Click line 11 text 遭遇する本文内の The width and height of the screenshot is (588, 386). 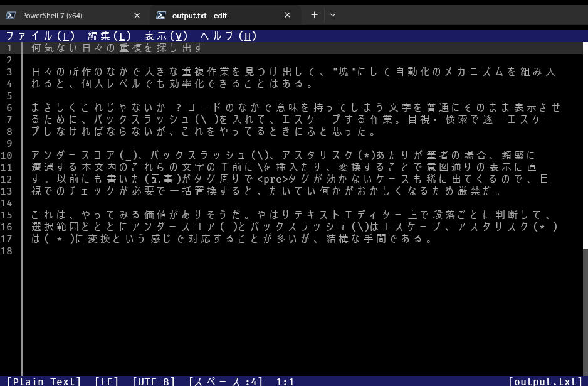(80, 167)
